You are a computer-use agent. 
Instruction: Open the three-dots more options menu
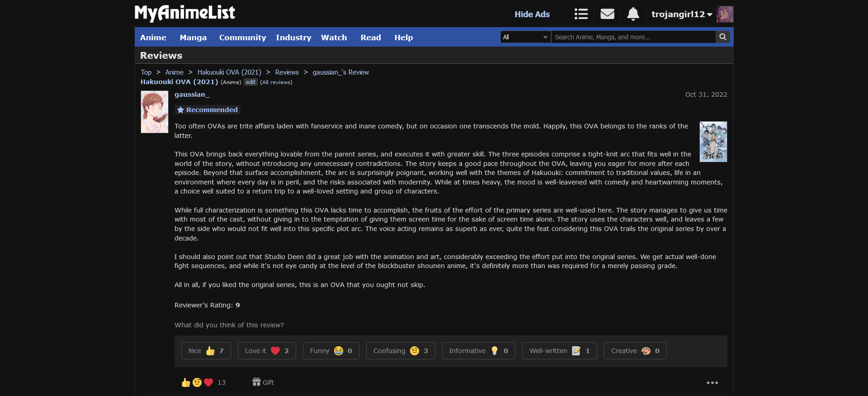(712, 383)
